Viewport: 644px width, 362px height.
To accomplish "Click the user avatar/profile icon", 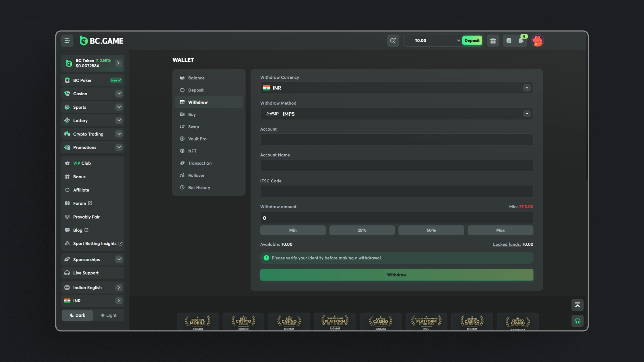I will coord(537,41).
